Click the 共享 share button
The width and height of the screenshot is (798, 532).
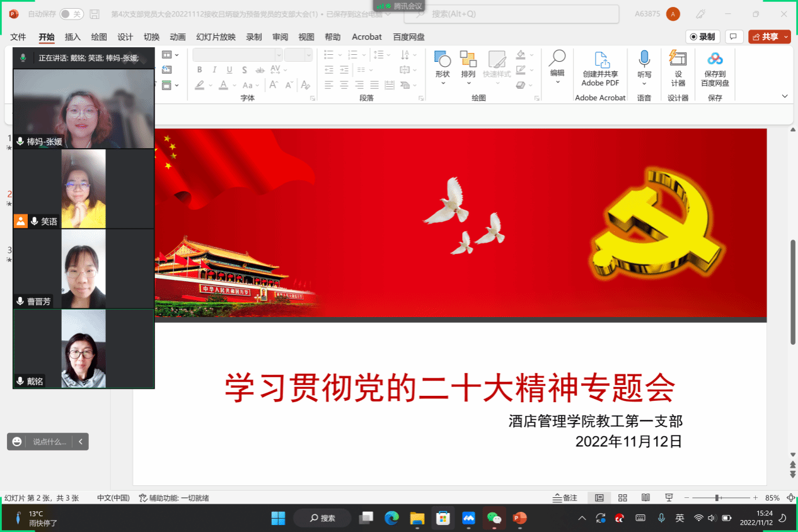click(x=769, y=37)
